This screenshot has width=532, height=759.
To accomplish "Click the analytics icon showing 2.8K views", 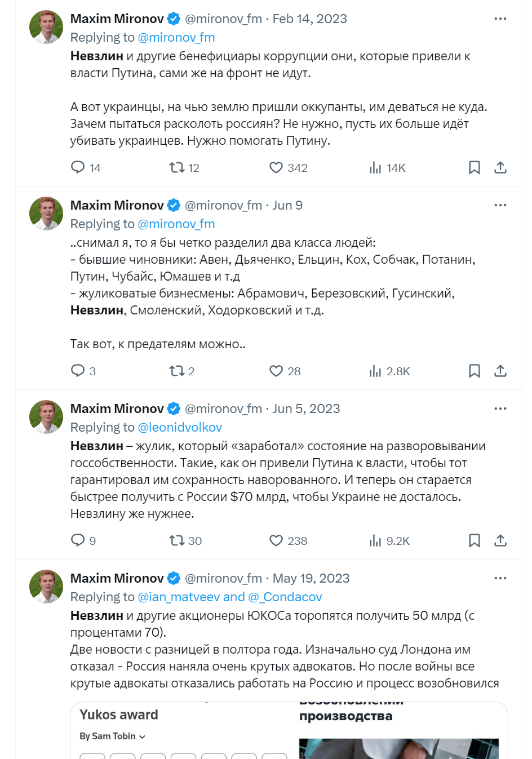I will (374, 371).
